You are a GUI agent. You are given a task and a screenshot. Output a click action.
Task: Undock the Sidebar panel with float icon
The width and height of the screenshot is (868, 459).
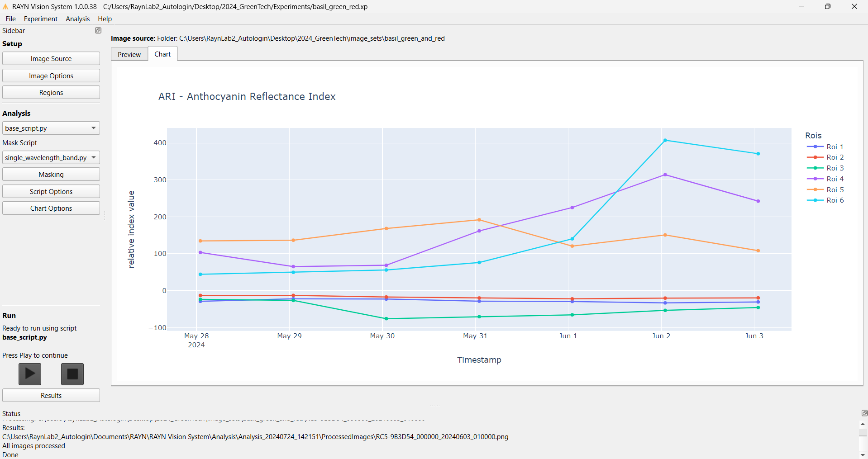click(98, 30)
